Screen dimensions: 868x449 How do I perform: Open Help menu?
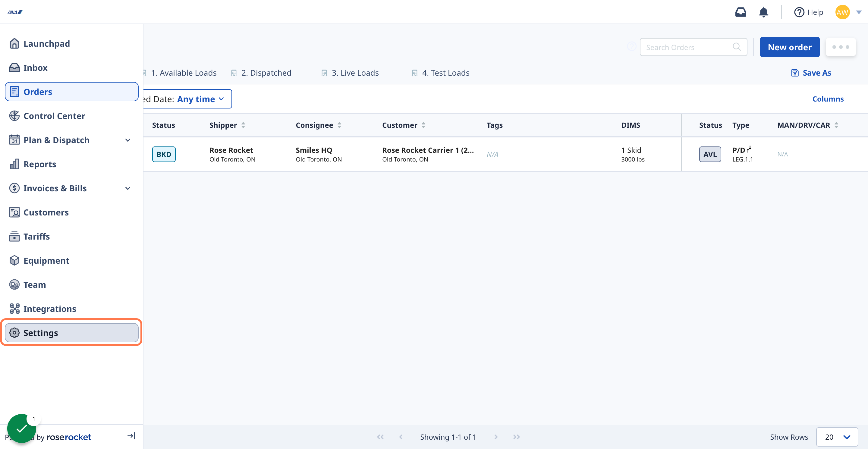[809, 12]
